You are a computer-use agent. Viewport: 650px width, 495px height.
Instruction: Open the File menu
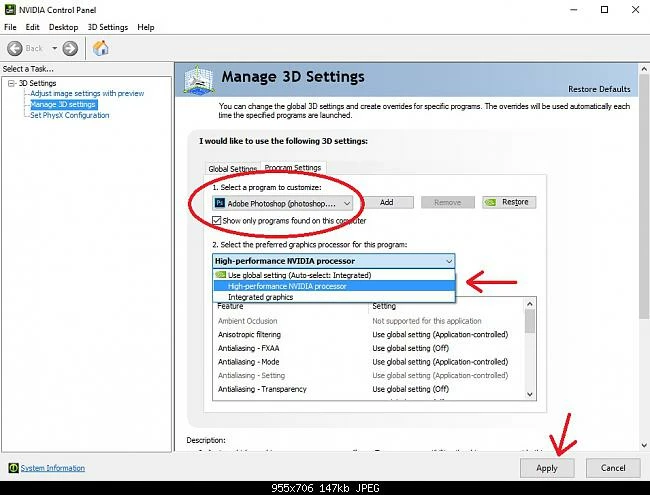click(10, 27)
